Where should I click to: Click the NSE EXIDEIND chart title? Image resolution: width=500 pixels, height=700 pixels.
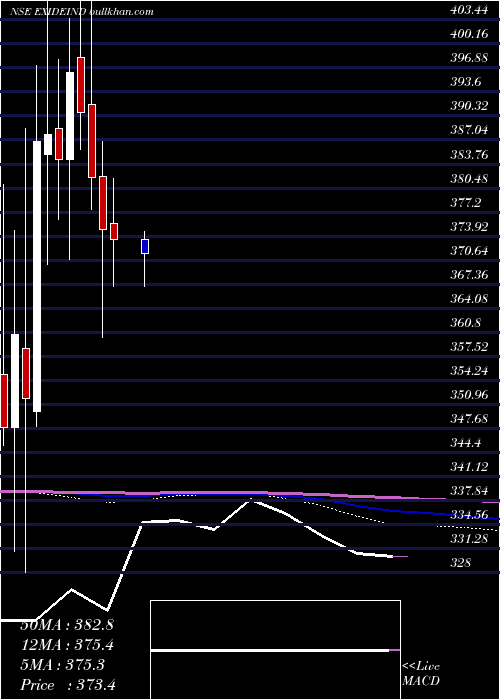pyautogui.click(x=82, y=11)
